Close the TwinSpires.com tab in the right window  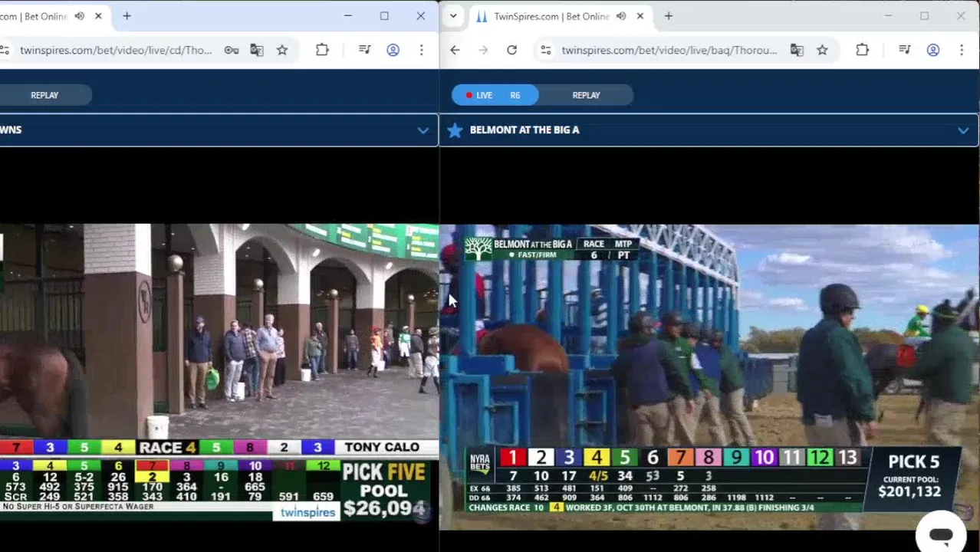pos(640,16)
